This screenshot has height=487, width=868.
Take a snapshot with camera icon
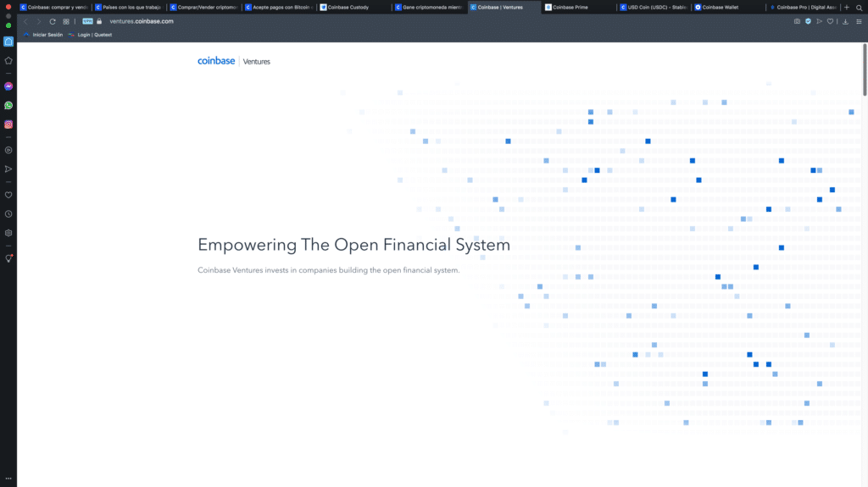click(797, 21)
